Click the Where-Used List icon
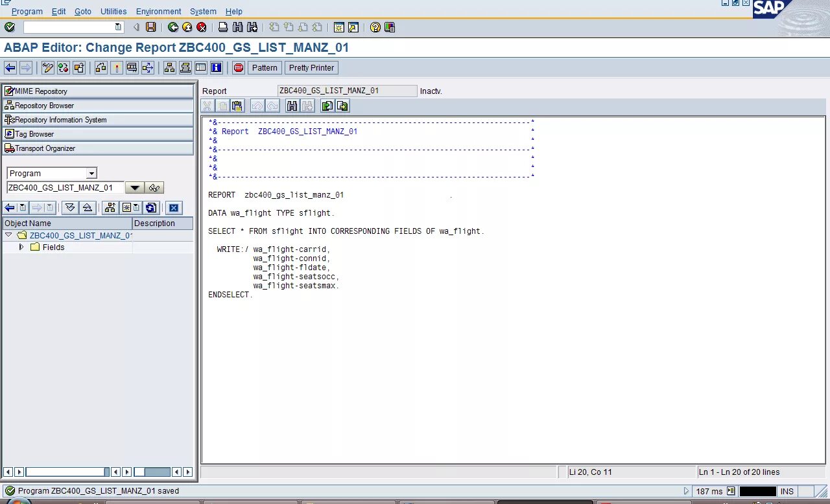830x504 pixels. [x=148, y=67]
